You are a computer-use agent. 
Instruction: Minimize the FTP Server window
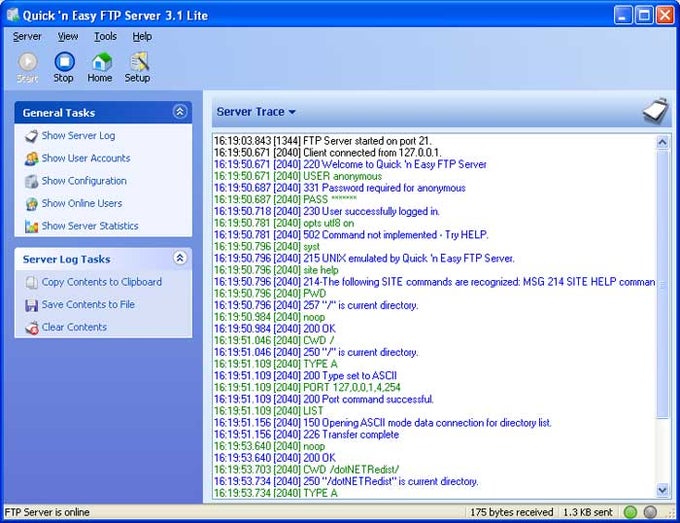(x=623, y=16)
